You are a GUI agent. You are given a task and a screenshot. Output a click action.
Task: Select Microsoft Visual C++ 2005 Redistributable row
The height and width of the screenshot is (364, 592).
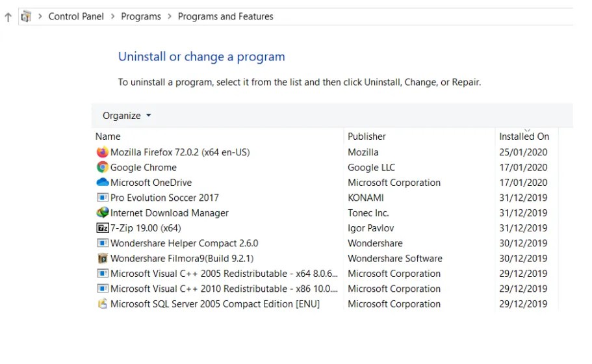coord(224,274)
